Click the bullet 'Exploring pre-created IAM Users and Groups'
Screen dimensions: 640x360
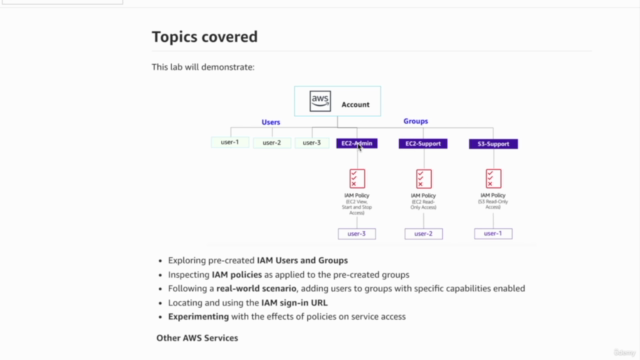pyautogui.click(x=258, y=260)
